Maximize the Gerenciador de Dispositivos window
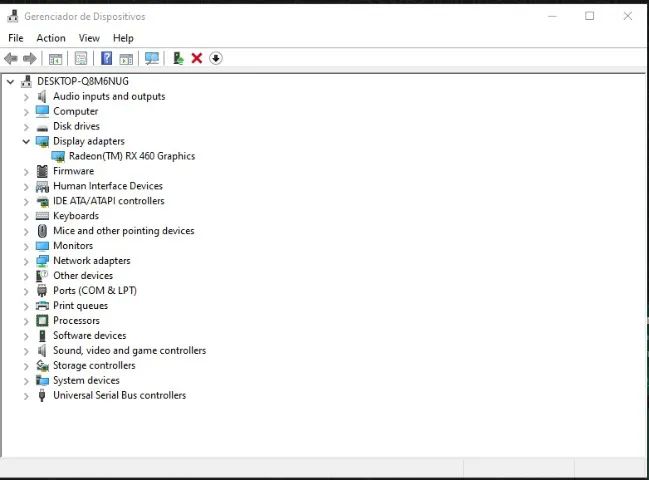649x480 pixels. coord(589,16)
